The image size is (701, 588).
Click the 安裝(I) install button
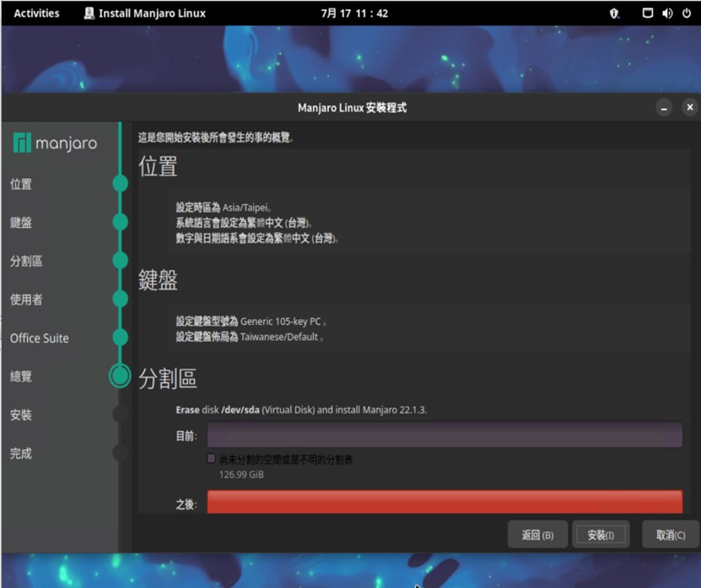601,534
